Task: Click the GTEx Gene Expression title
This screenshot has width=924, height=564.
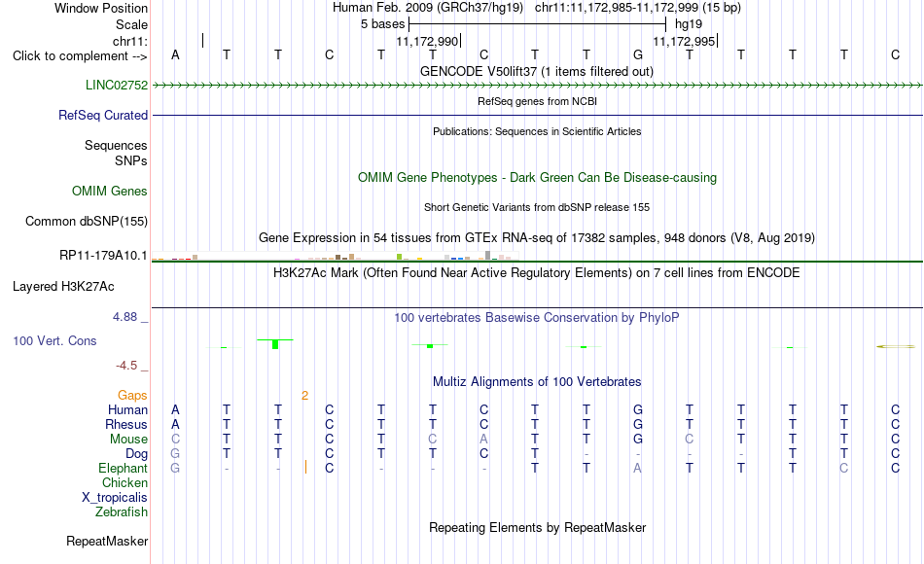Action: pos(537,238)
